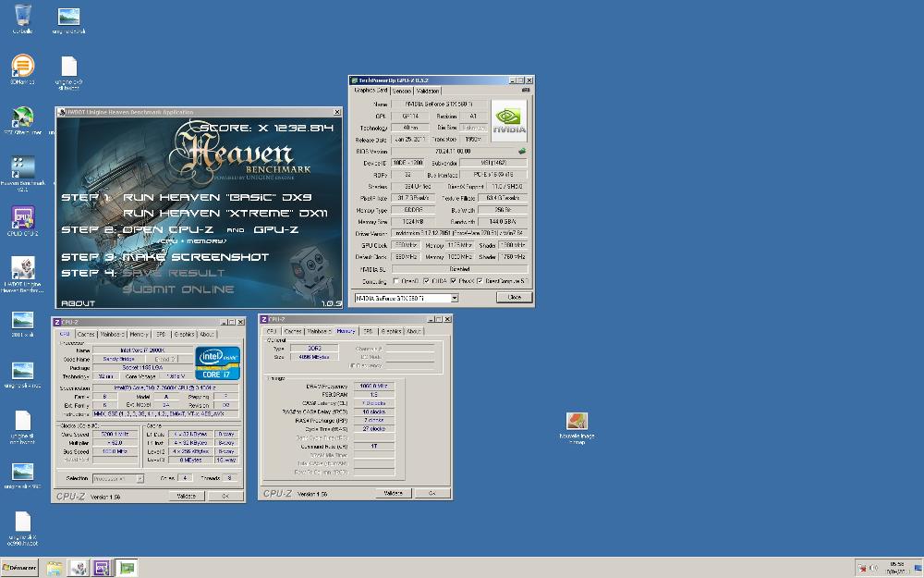Click MAKE SCREENSHOT in HWBOT step 3

(196, 256)
